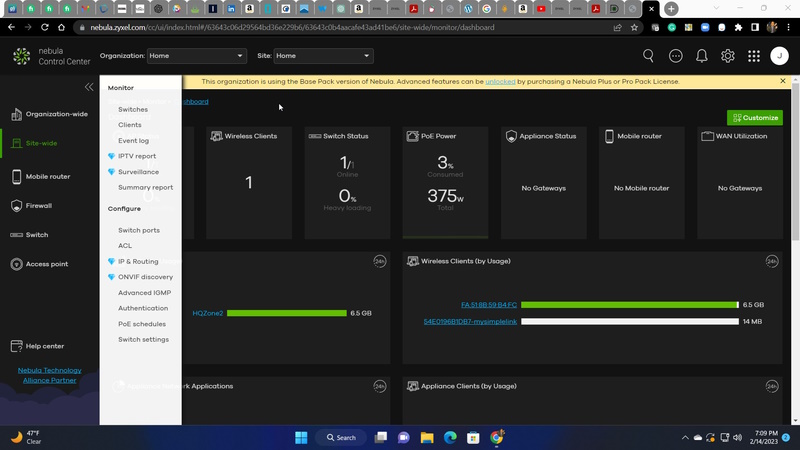The width and height of the screenshot is (800, 450).
Task: Open the HQZone2 link
Action: click(x=208, y=313)
